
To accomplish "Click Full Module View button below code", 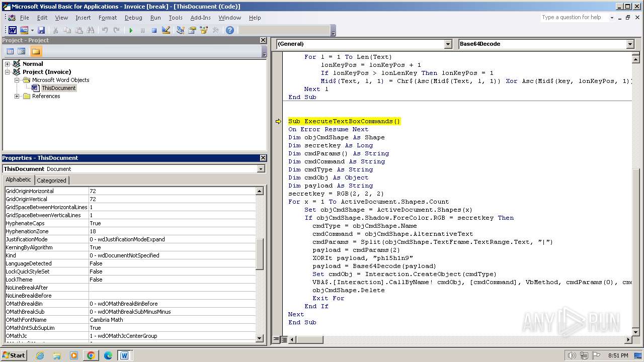I will pos(284,340).
